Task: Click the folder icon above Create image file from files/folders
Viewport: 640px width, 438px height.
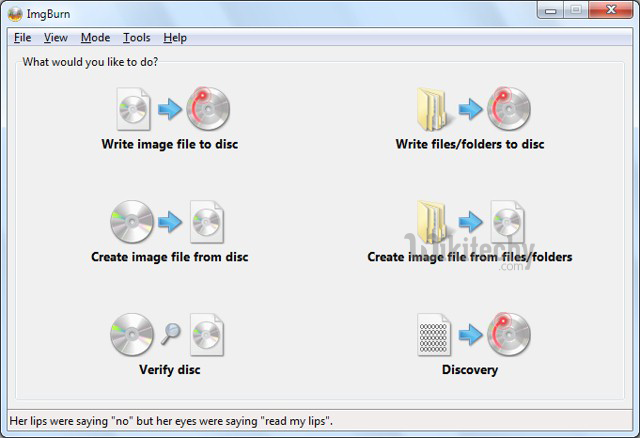Action: (x=433, y=222)
